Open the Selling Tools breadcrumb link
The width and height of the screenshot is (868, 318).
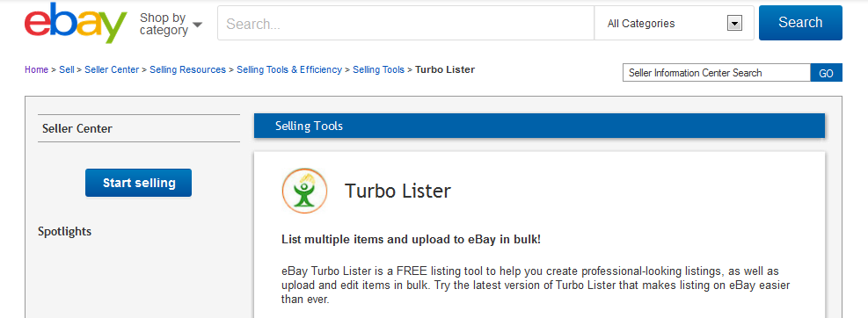379,69
